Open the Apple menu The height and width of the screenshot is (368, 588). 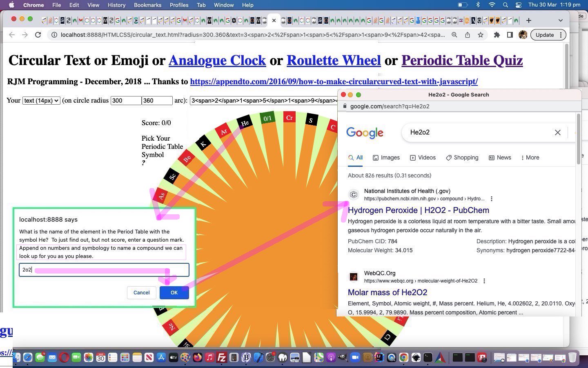point(11,5)
